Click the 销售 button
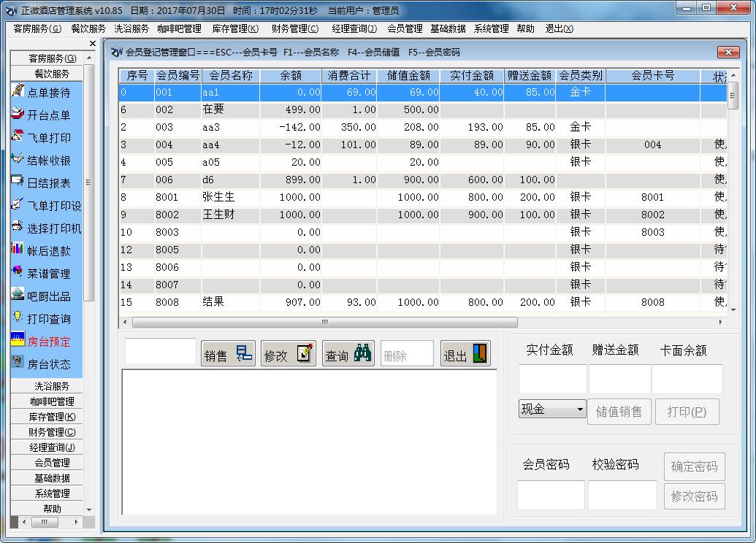 pos(228,354)
